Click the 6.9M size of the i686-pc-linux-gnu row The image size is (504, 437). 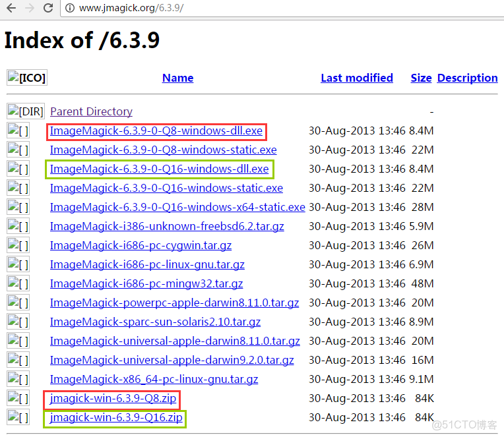coord(422,264)
